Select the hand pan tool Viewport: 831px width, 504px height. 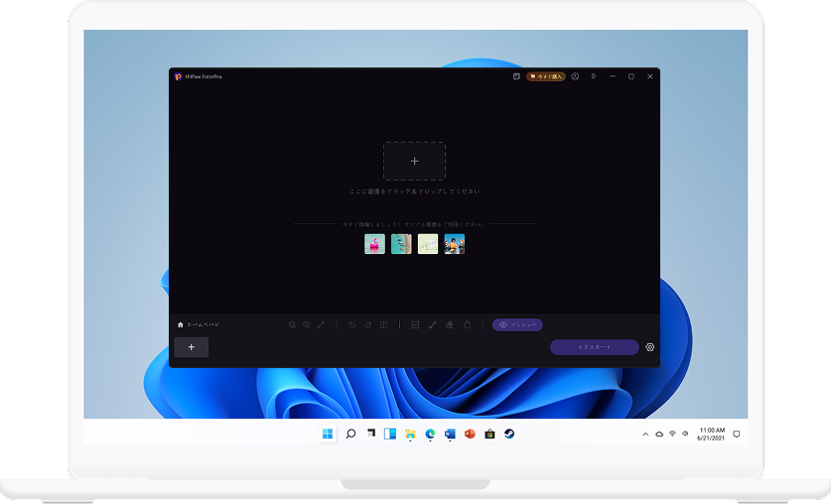[467, 325]
